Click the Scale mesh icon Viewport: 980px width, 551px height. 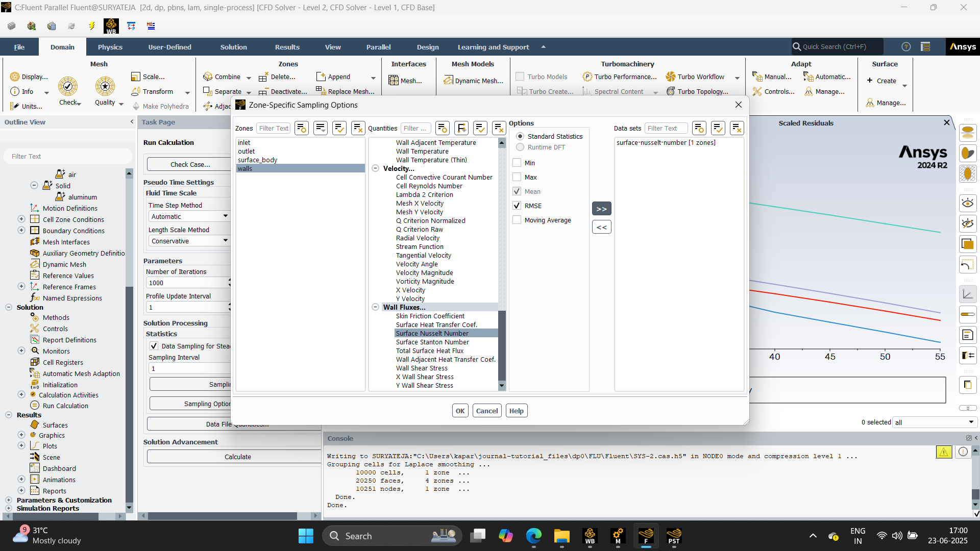point(135,77)
